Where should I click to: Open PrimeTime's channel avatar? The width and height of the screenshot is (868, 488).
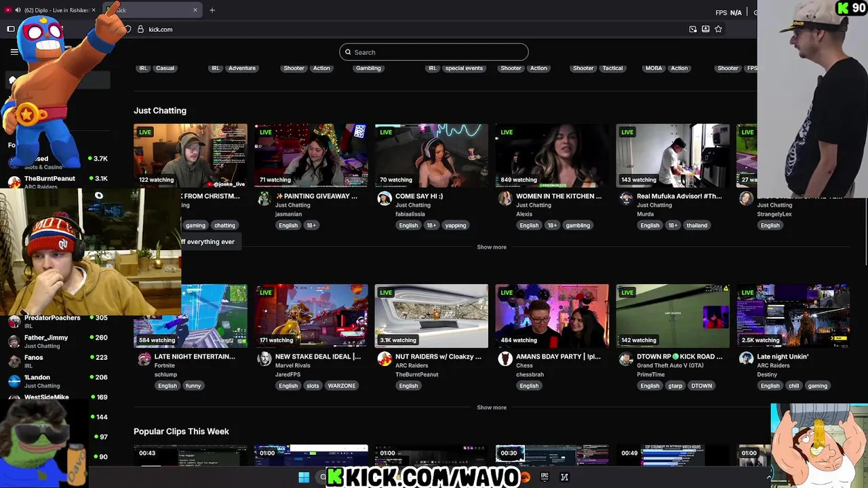coord(626,359)
